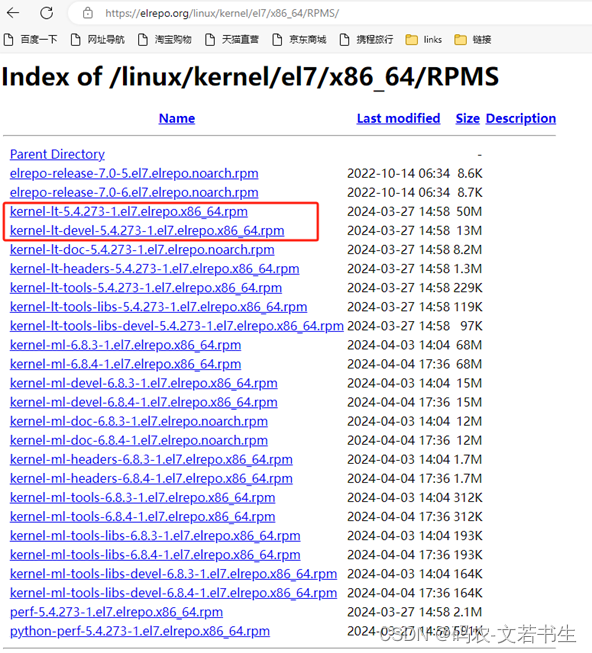Download kernel-ml-headers-6.8.4-1 rpm
This screenshot has height=653, width=592.
(151, 479)
